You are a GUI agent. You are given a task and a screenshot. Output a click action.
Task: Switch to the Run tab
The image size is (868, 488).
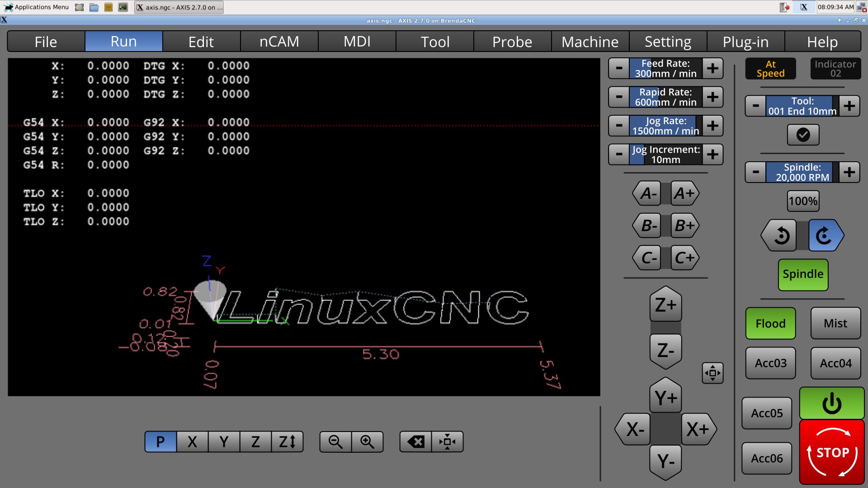[x=124, y=42]
